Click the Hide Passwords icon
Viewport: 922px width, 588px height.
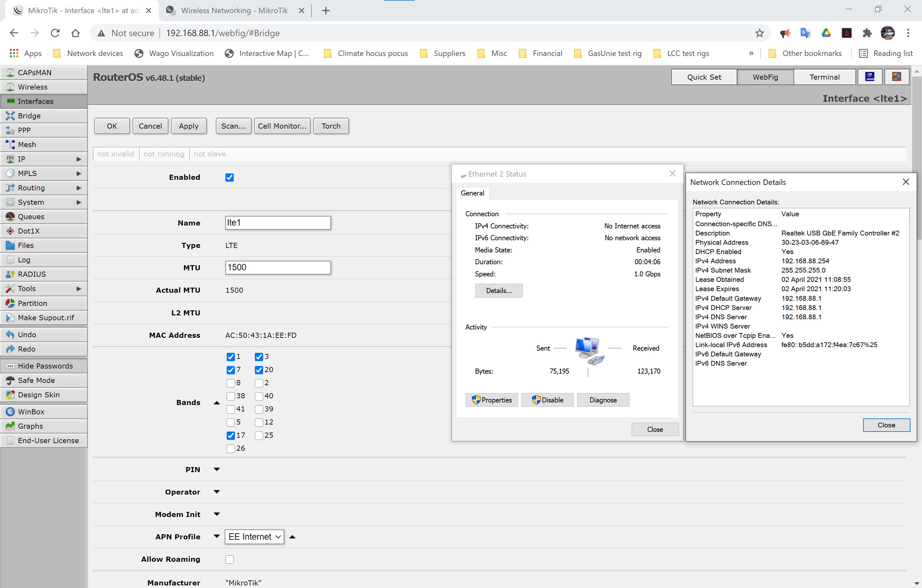click(x=10, y=366)
